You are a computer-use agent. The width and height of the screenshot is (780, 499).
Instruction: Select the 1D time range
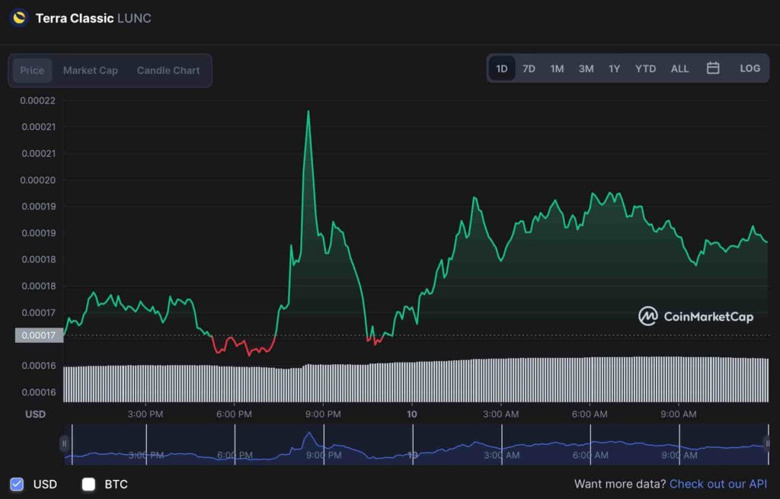click(502, 69)
